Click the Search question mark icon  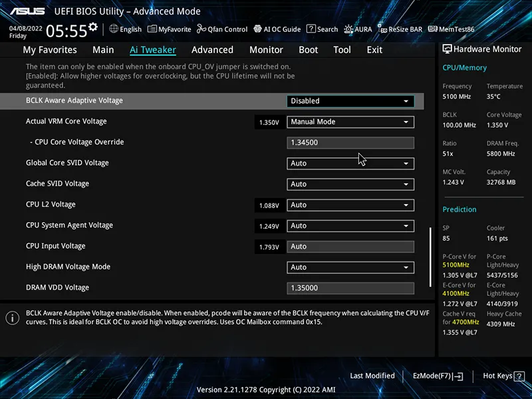[x=311, y=29]
